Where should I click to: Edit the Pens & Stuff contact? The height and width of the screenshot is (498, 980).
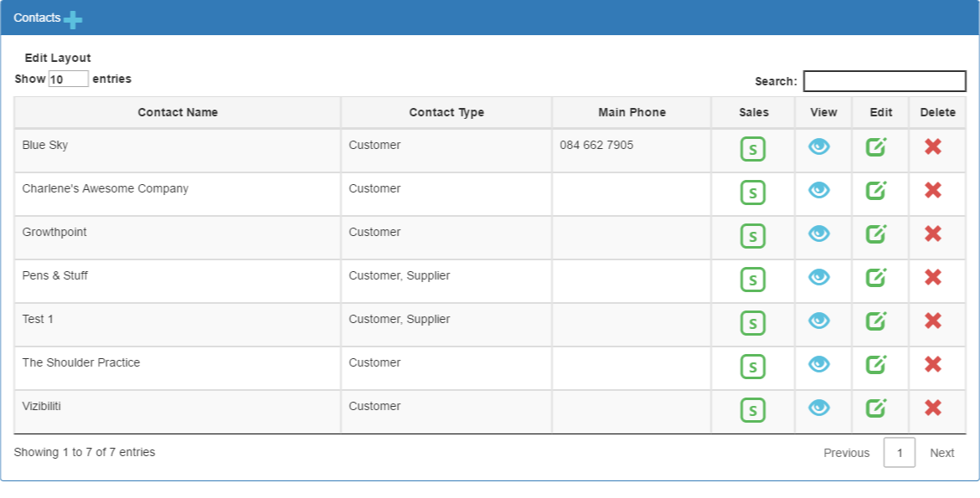[x=876, y=277]
